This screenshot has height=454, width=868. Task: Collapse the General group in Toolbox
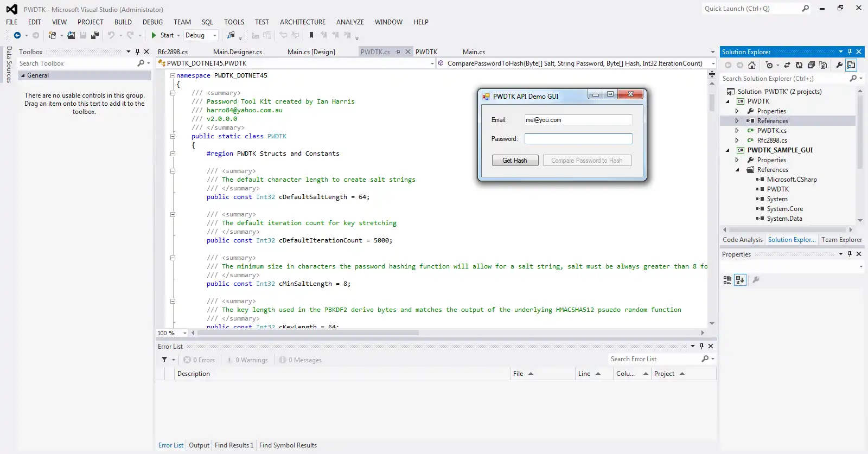pyautogui.click(x=23, y=76)
